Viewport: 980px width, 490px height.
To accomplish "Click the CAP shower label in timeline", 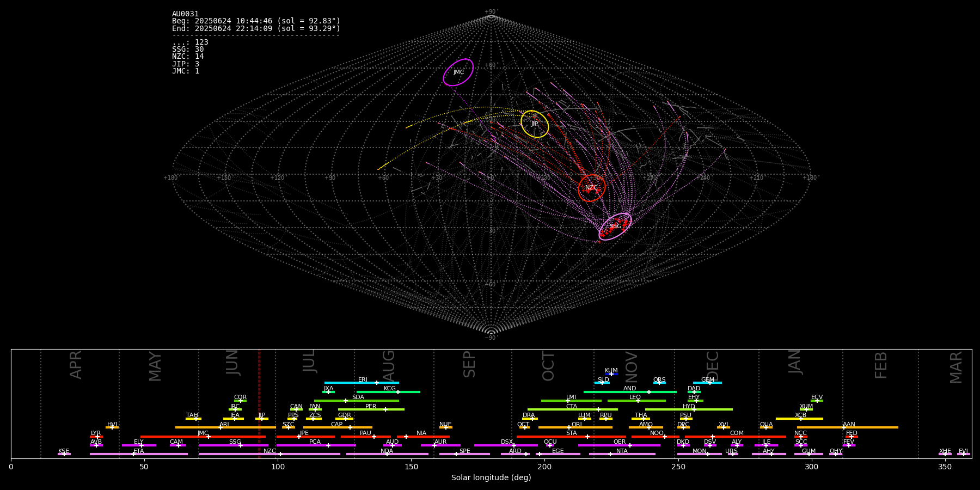I will coord(337,425).
